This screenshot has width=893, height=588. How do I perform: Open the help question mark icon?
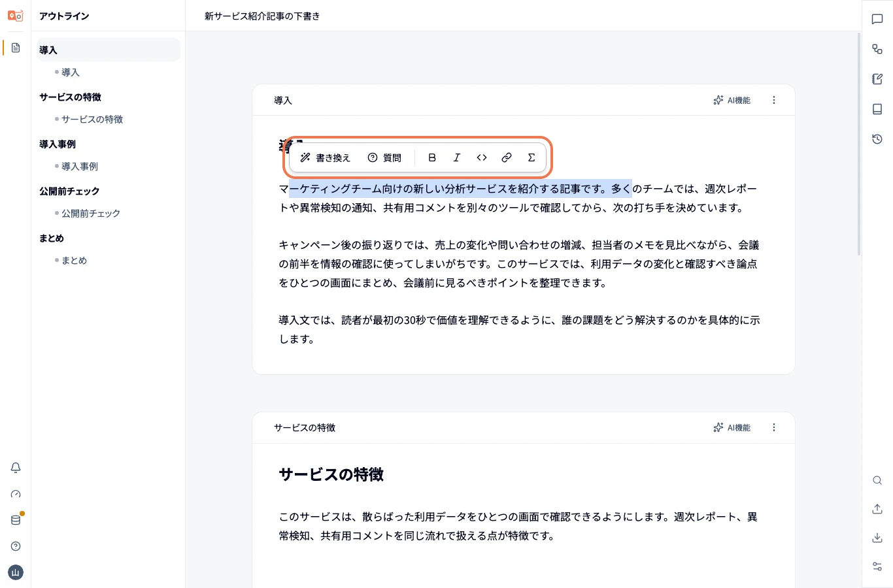(x=16, y=546)
